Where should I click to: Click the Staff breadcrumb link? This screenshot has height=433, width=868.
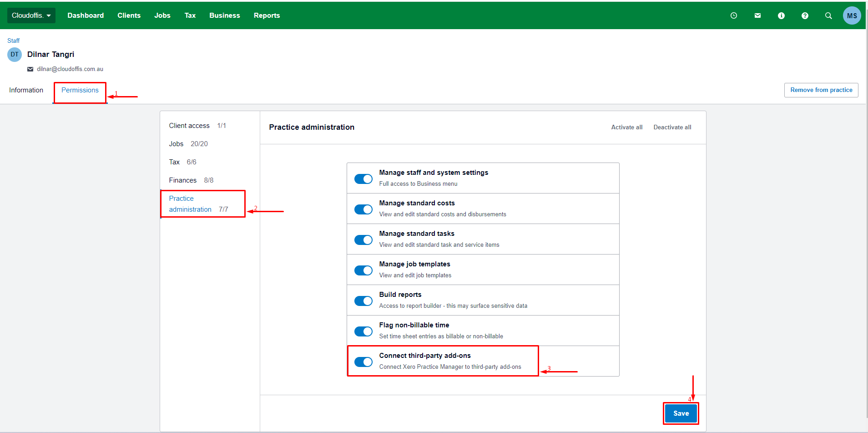point(14,41)
